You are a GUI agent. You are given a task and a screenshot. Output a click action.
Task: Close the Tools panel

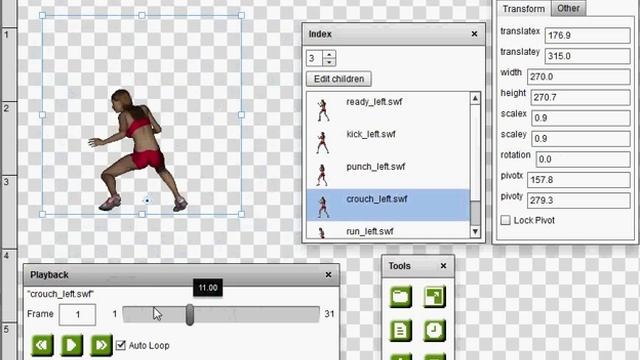pos(443,266)
